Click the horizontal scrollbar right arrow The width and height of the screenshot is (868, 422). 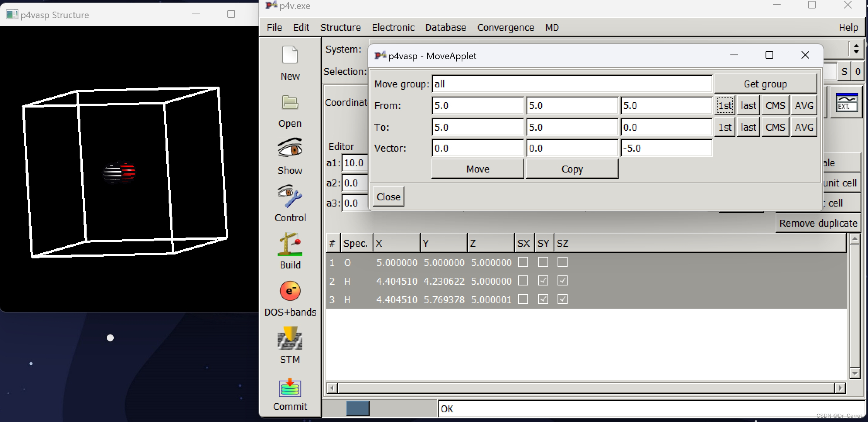[x=840, y=388]
